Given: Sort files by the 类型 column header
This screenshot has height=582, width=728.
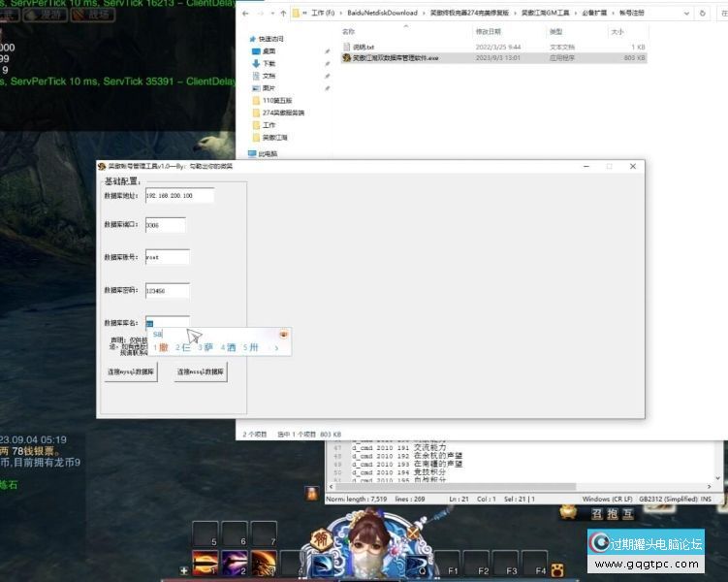Looking at the screenshot, I should click(x=555, y=32).
